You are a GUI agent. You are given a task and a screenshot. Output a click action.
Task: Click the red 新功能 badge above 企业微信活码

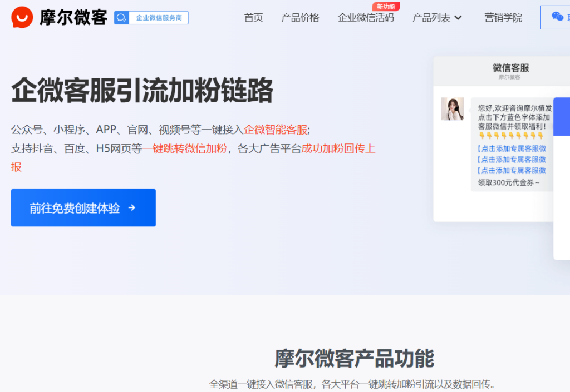[386, 7]
